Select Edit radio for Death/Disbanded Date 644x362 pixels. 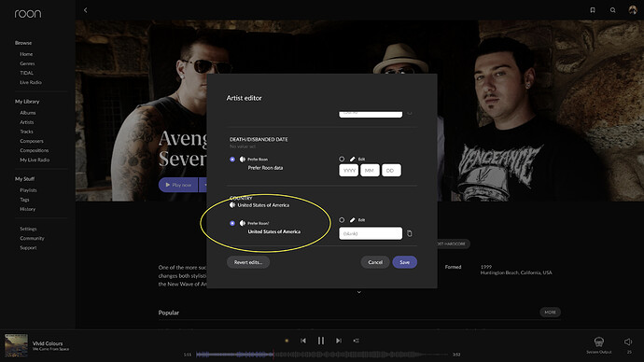pos(342,159)
